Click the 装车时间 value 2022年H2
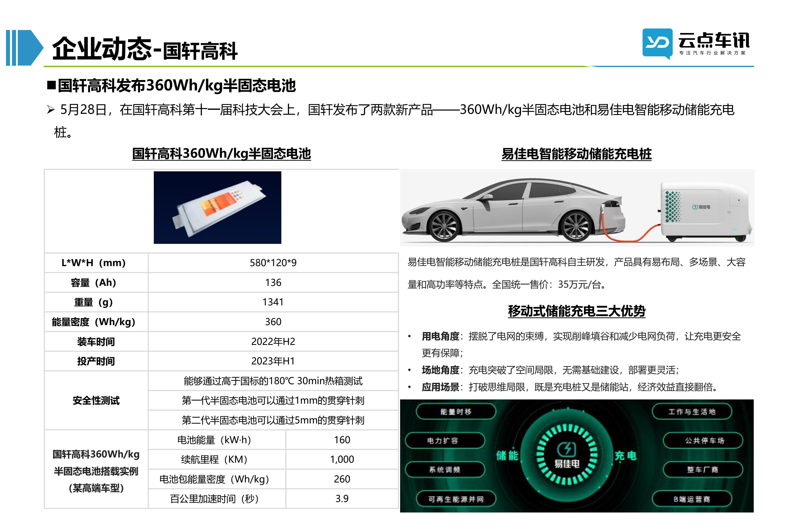 click(273, 341)
